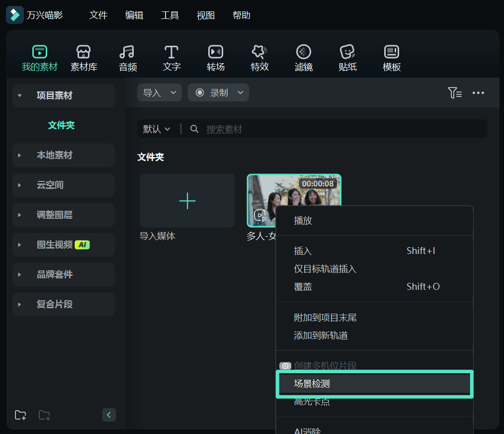
Task: Click the filter funnel icon
Action: tap(455, 92)
